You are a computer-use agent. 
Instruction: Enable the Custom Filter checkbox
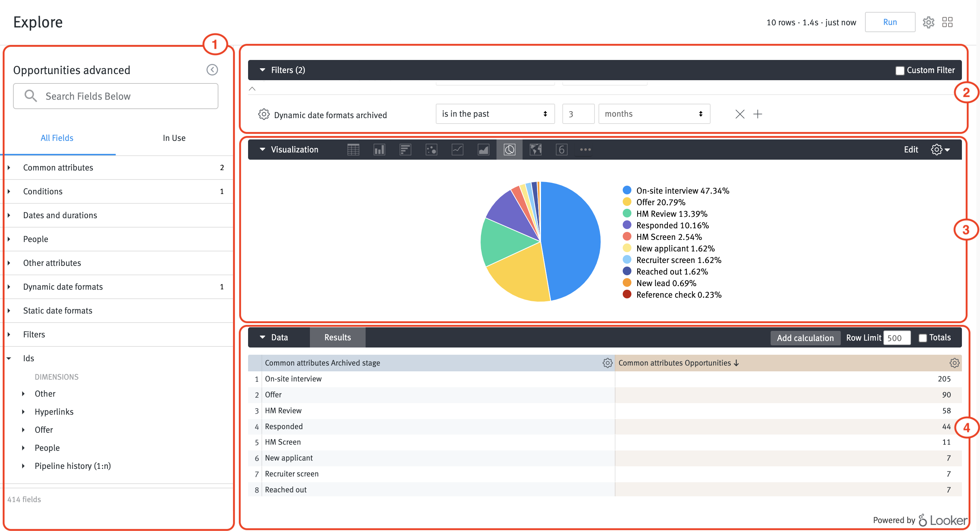[900, 70]
